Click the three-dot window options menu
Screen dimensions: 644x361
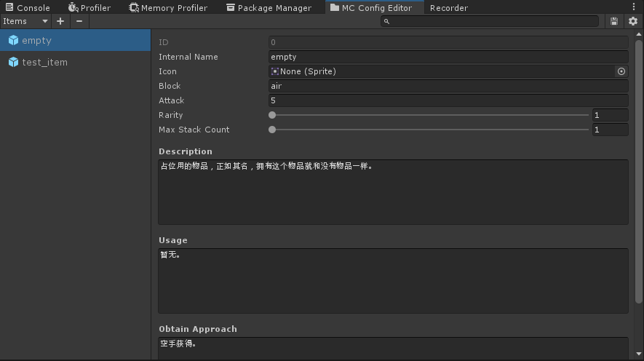(x=634, y=6)
